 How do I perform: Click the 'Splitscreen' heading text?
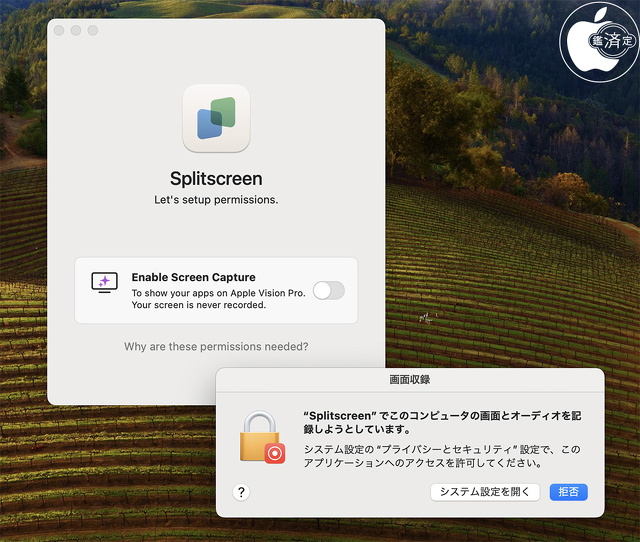(216, 179)
